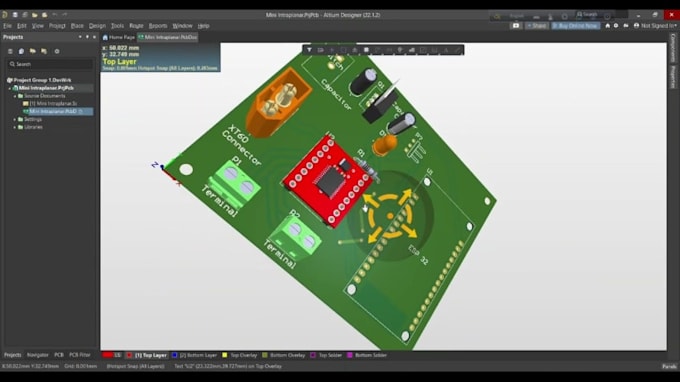Switch to the PCB Filter panel tab
This screenshot has height=382, width=680.
(x=80, y=355)
